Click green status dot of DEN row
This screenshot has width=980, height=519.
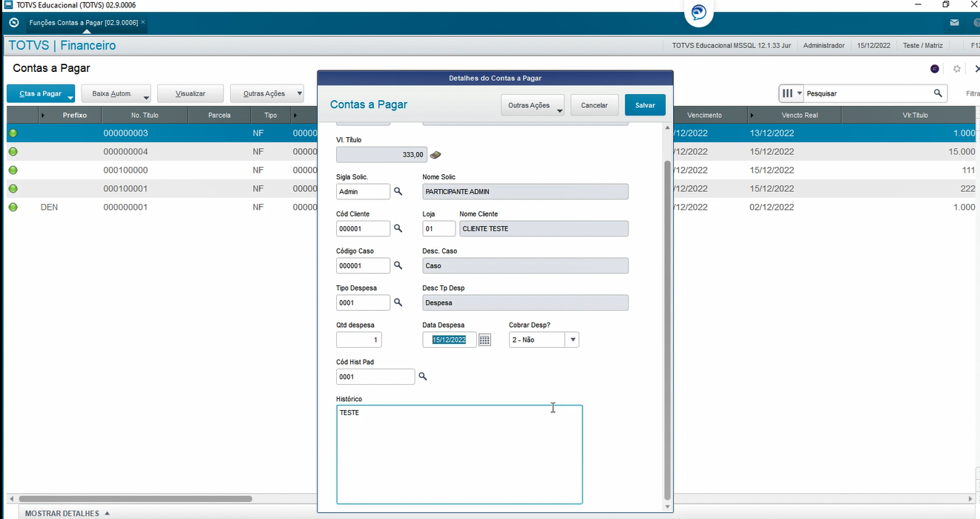tap(13, 207)
